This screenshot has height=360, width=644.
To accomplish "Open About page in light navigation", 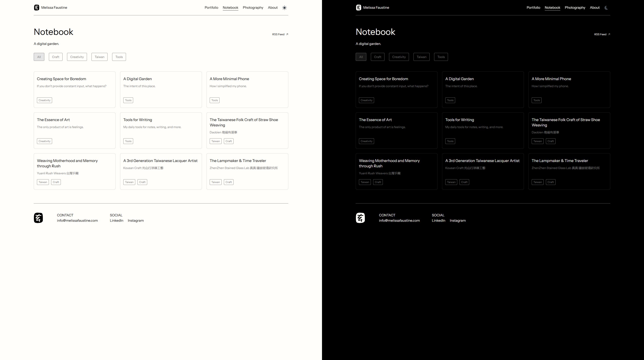I will pos(273,8).
